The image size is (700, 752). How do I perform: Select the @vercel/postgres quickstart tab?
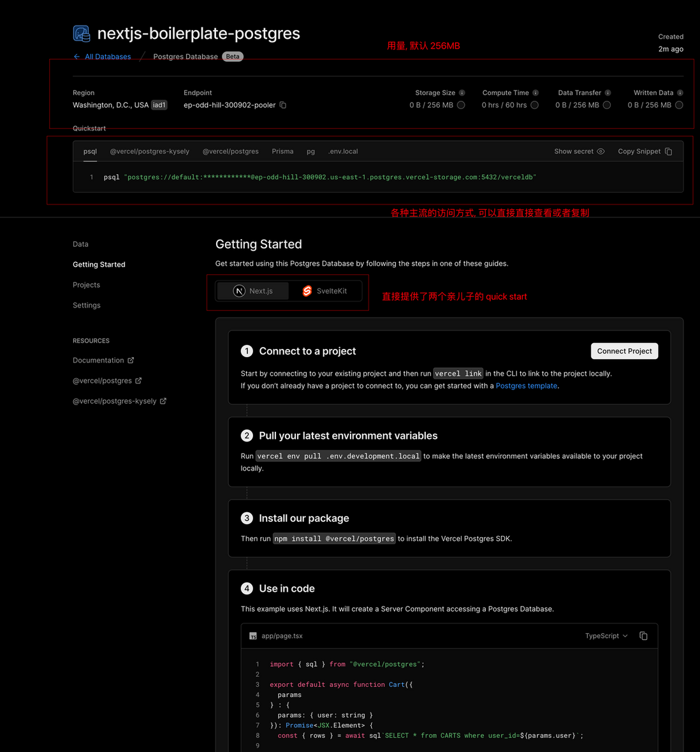point(231,151)
